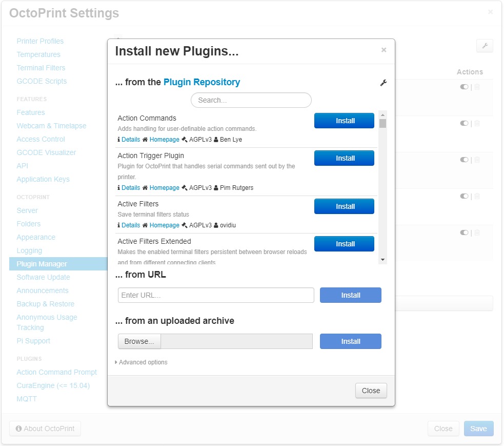Viewport: 504px width, 446px height.
Task: Open GCODE Visualizer settings
Action: coord(46,152)
